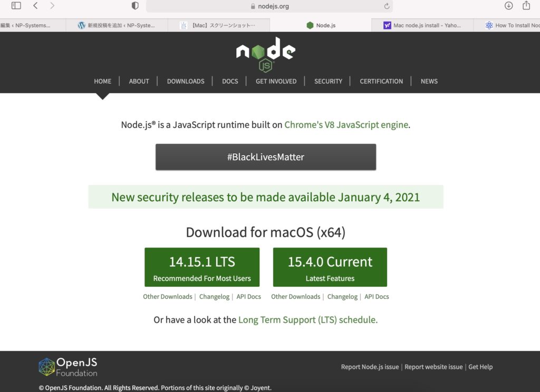Viewport: 540px width, 392px height.
Task: Open Chrome's V8 JavaScript engine link
Action: click(x=346, y=124)
